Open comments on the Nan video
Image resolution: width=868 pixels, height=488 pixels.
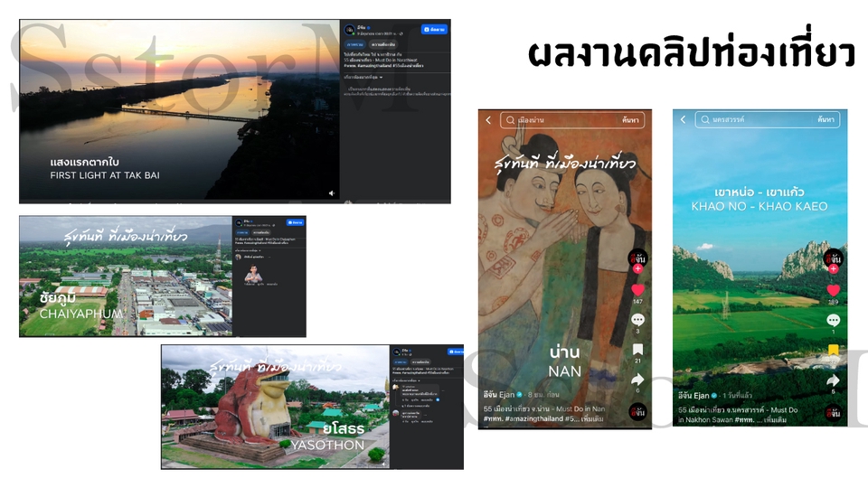pyautogui.click(x=637, y=320)
